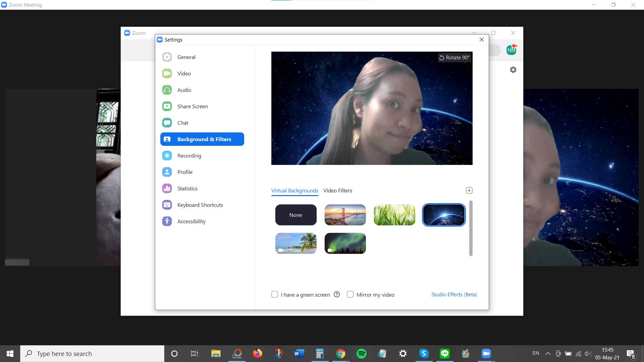Viewport: 644px width, 362px height.
Task: Open Spotify from the taskbar
Action: click(x=361, y=354)
